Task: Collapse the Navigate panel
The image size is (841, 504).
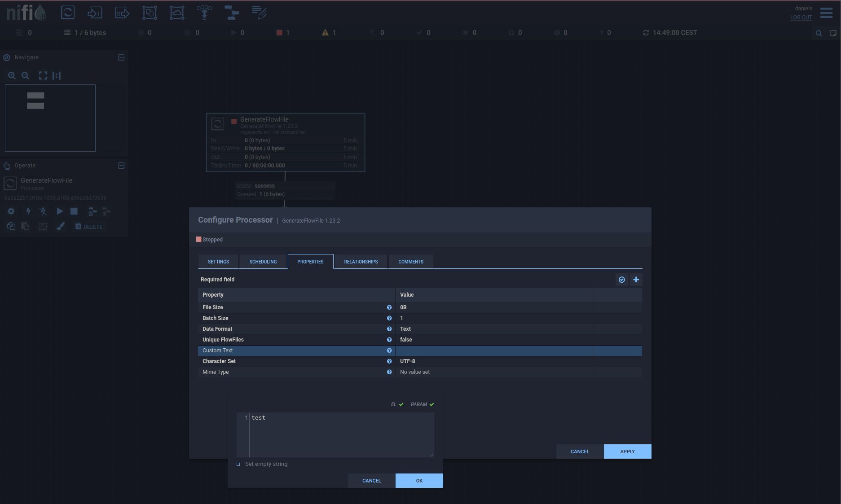Action: click(121, 57)
